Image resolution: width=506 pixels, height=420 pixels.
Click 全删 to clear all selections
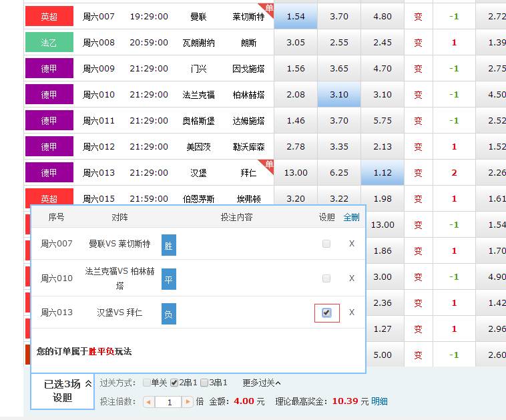[351, 217]
